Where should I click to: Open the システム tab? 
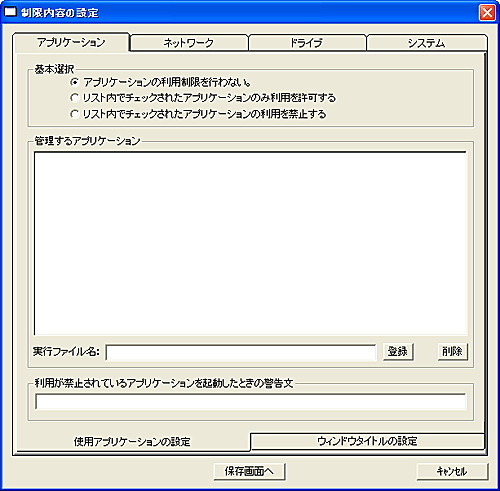pyautogui.click(x=427, y=43)
